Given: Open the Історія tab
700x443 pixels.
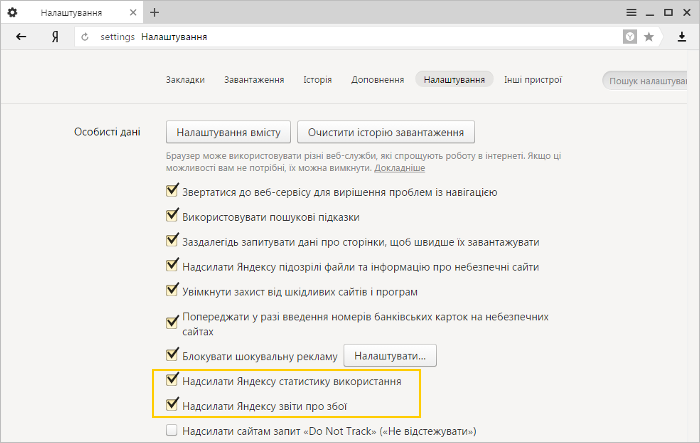Looking at the screenshot, I should 317,79.
